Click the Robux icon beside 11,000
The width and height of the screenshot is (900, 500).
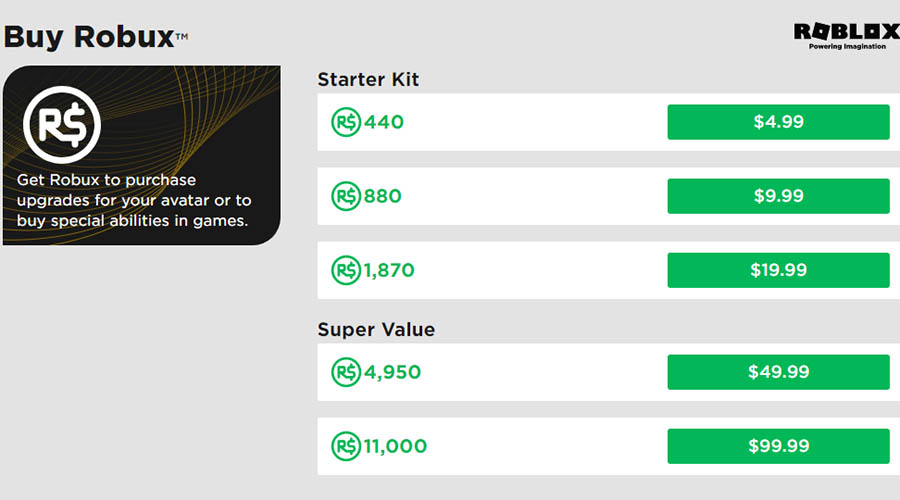pyautogui.click(x=345, y=446)
